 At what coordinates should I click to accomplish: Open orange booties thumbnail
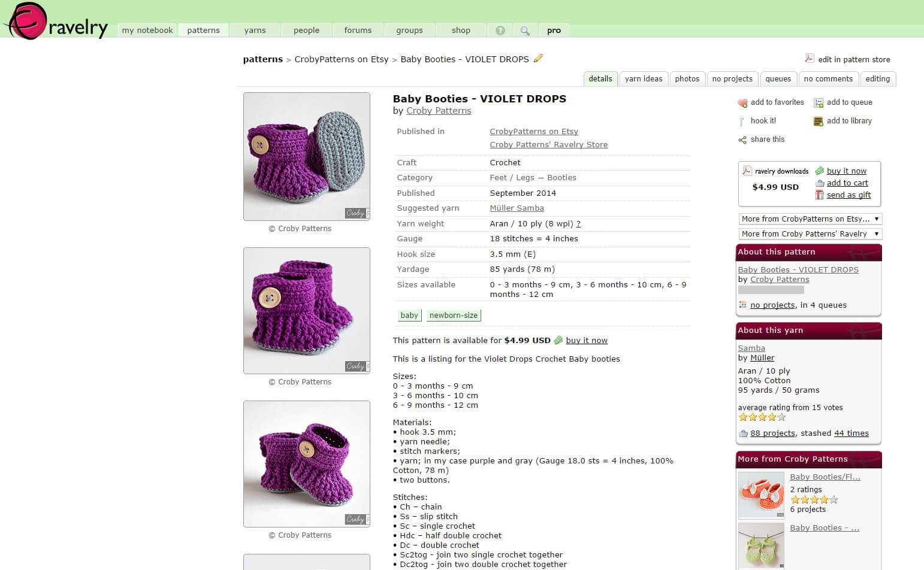point(761,495)
